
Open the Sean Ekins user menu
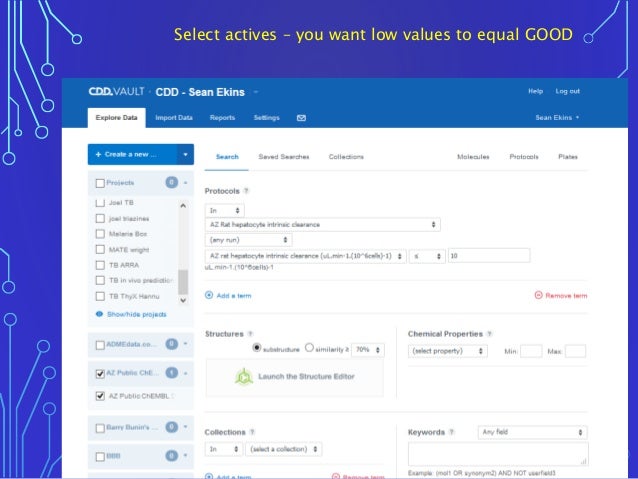(x=557, y=118)
